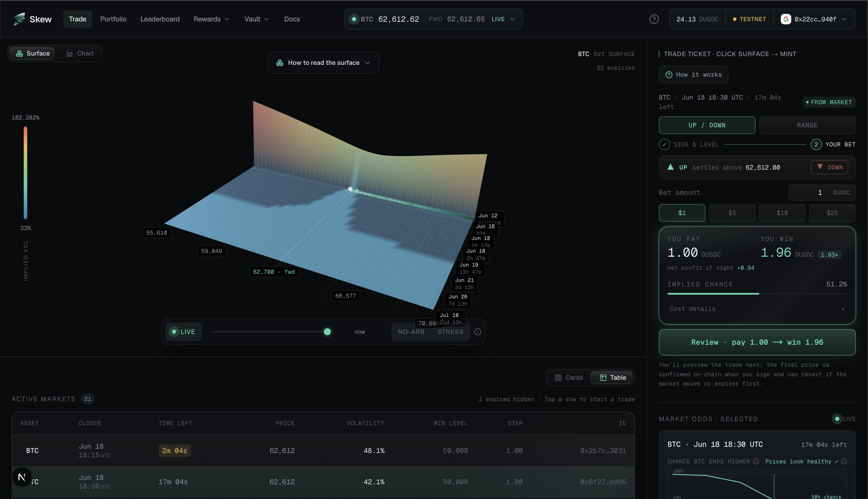Open the help question-mark icon in header
The height and width of the screenshot is (499, 868).
pos(654,19)
